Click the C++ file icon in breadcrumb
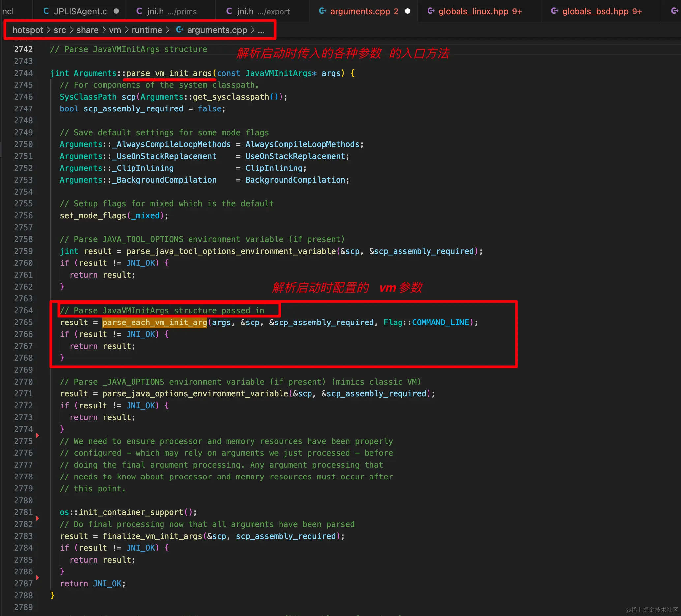681x616 pixels. [x=180, y=30]
